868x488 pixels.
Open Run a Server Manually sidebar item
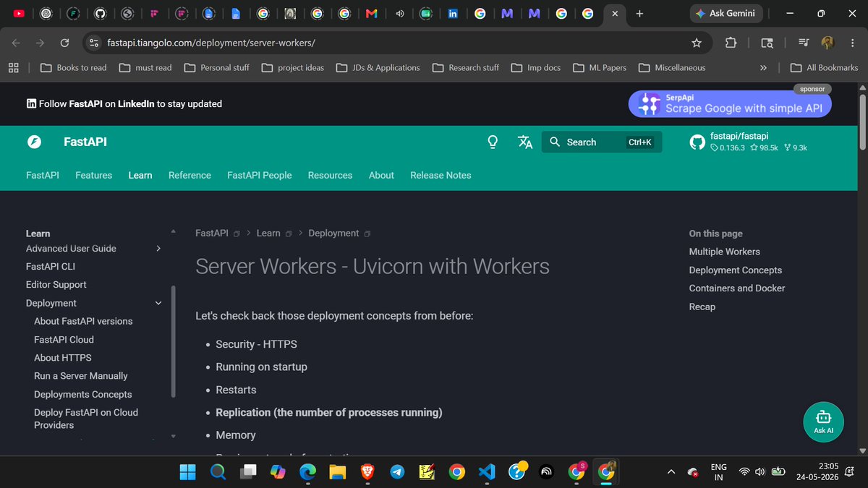click(81, 376)
